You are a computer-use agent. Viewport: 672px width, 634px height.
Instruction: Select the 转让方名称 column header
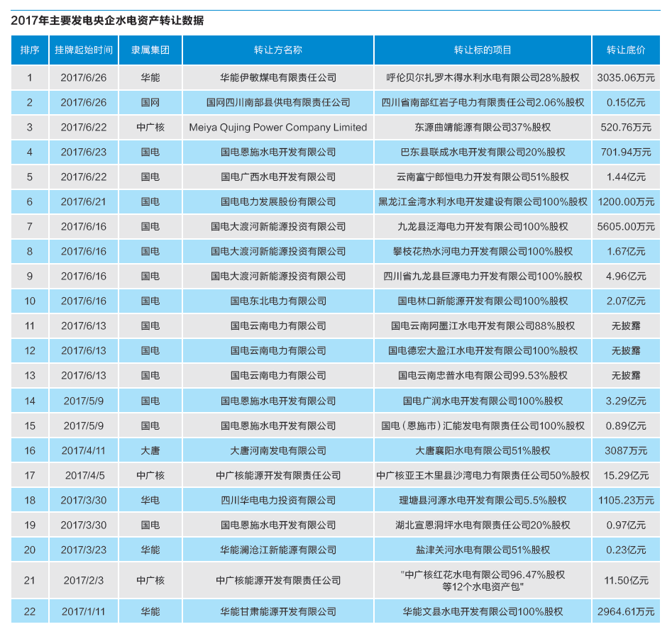(278, 50)
